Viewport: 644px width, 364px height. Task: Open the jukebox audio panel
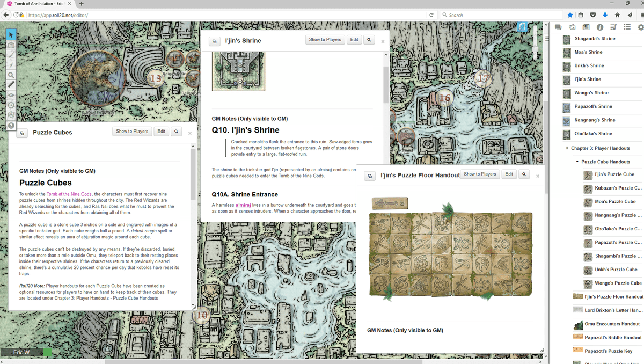point(613,27)
